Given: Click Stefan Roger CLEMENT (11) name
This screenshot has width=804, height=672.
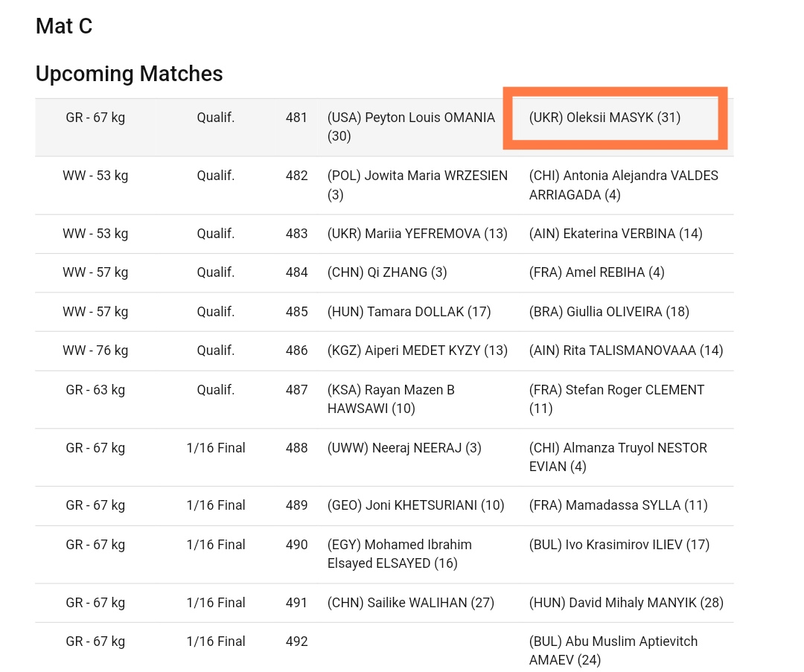Looking at the screenshot, I should [617, 400].
